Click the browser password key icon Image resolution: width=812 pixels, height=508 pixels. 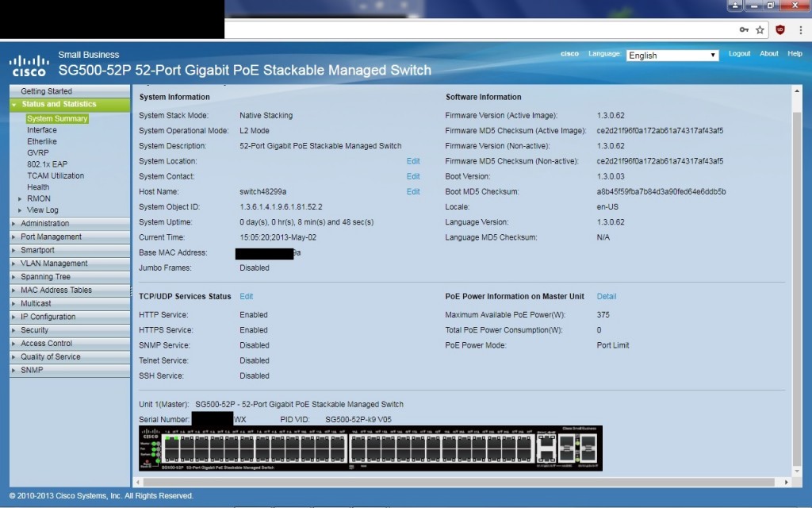click(x=744, y=29)
